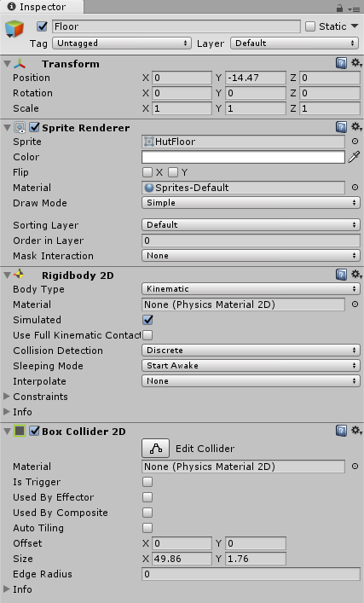Click the Transform axes icon
This screenshot has height=603, width=364.
pos(20,63)
